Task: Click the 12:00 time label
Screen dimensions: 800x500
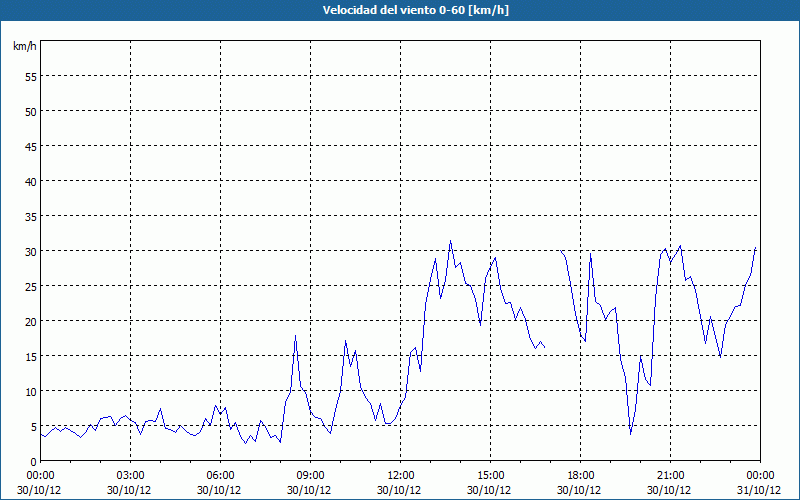Action: [401, 476]
